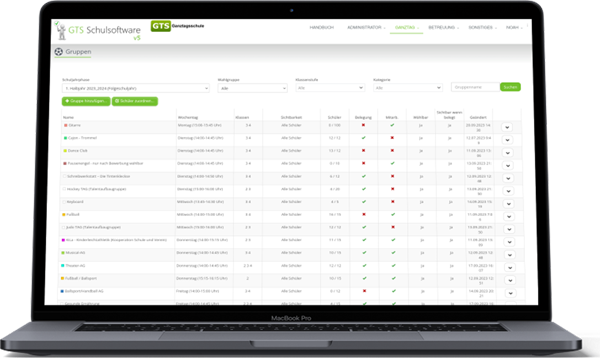Image resolution: width=600 pixels, height=360 pixels.
Task: Open the Kategorie dropdown
Action: 408,88
